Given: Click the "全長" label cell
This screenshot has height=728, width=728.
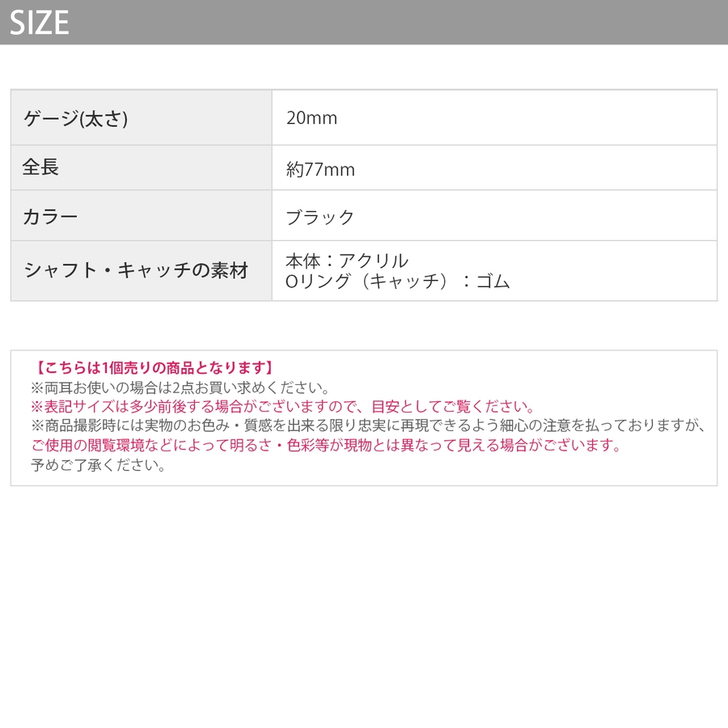Looking at the screenshot, I should click(40, 167).
